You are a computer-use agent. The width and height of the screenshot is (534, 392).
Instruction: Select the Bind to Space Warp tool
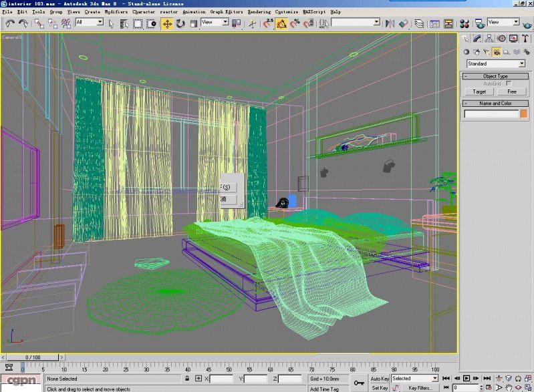click(66, 23)
